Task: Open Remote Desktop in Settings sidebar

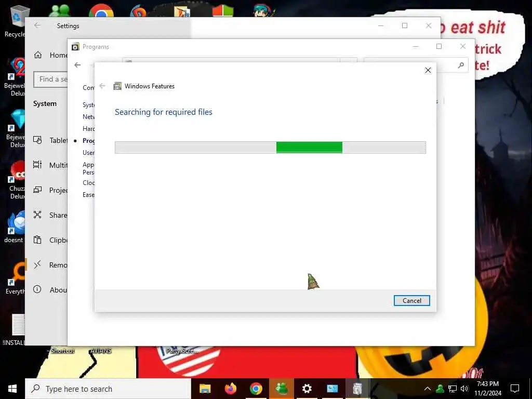Action: click(50, 264)
